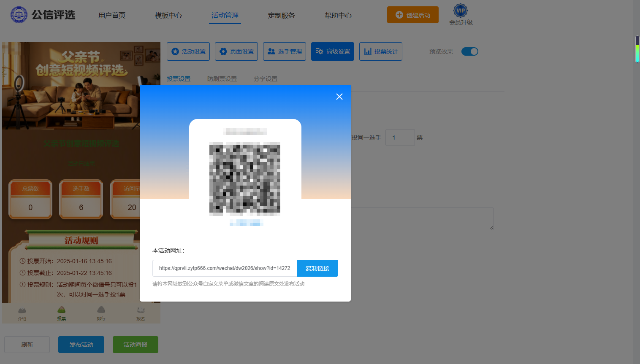640x364 pixels.
Task: Click the hint text below the URL field
Action: pyautogui.click(x=228, y=284)
